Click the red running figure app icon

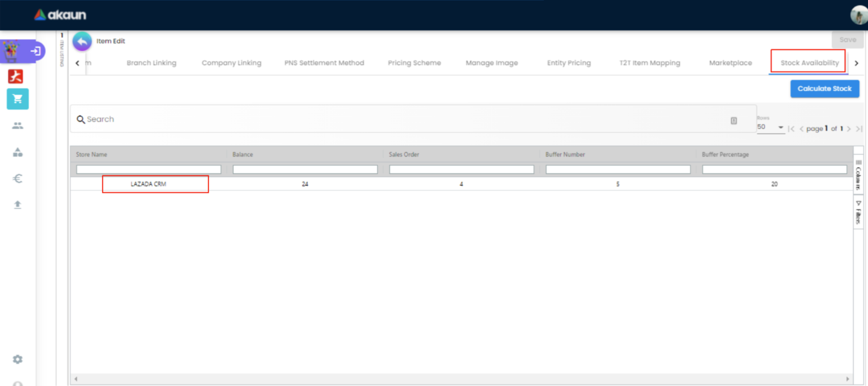(x=16, y=76)
